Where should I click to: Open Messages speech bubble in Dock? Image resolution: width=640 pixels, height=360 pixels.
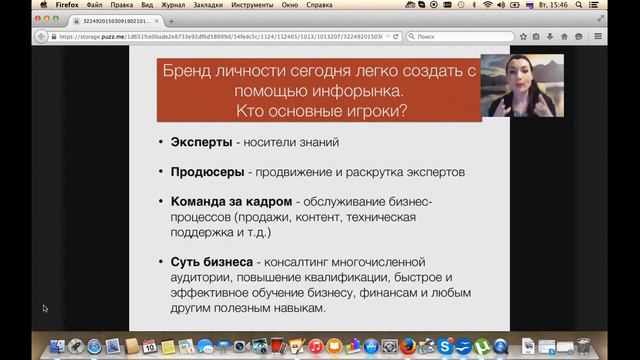pyautogui.click(x=205, y=347)
